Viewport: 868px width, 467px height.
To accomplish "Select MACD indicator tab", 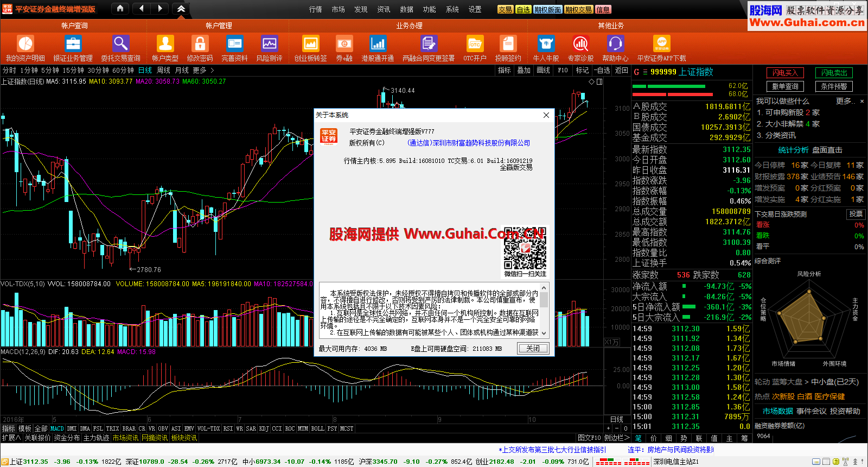I will pos(57,428).
